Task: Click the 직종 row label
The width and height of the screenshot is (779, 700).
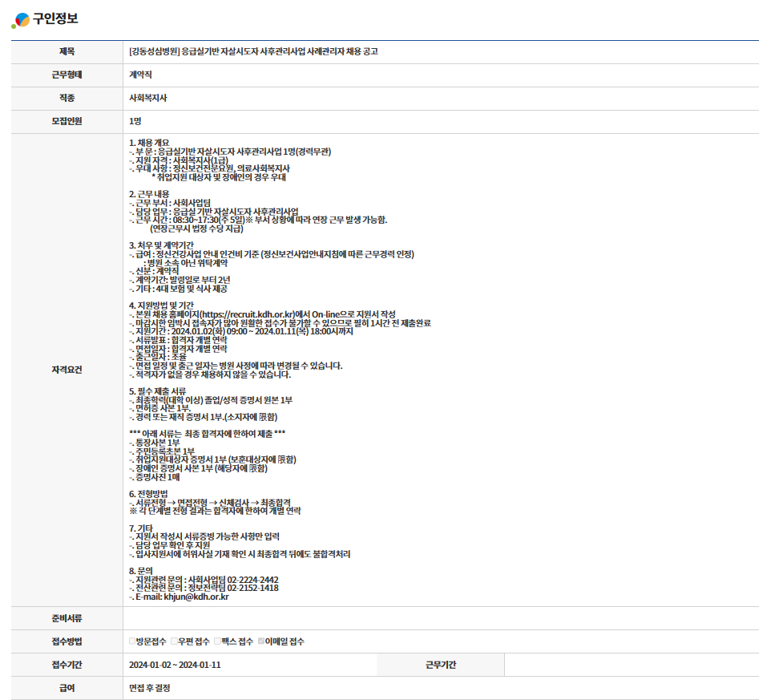Action: point(67,98)
